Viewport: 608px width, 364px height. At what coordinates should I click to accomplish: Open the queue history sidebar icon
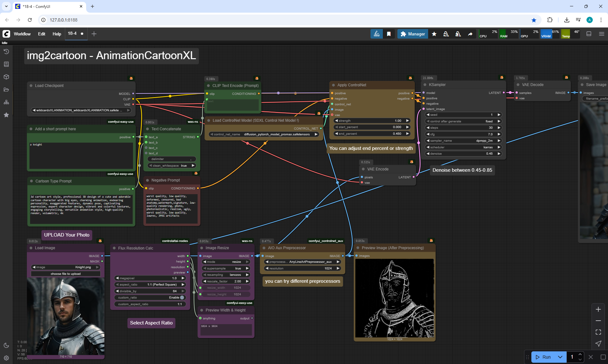click(x=6, y=52)
